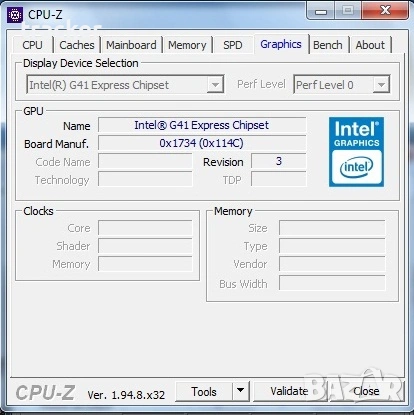
Task: Select the Mainboard tab
Action: pos(131,45)
